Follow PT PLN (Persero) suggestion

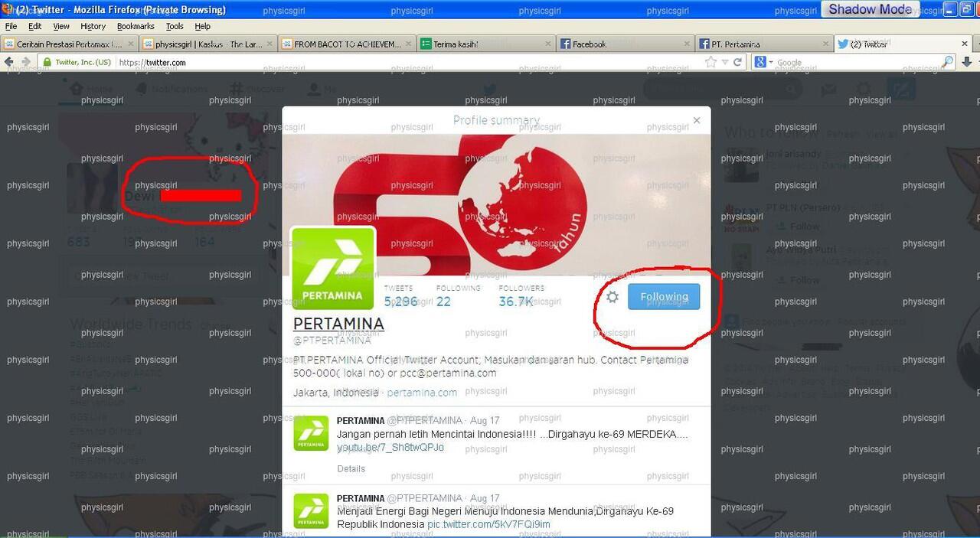(x=799, y=226)
